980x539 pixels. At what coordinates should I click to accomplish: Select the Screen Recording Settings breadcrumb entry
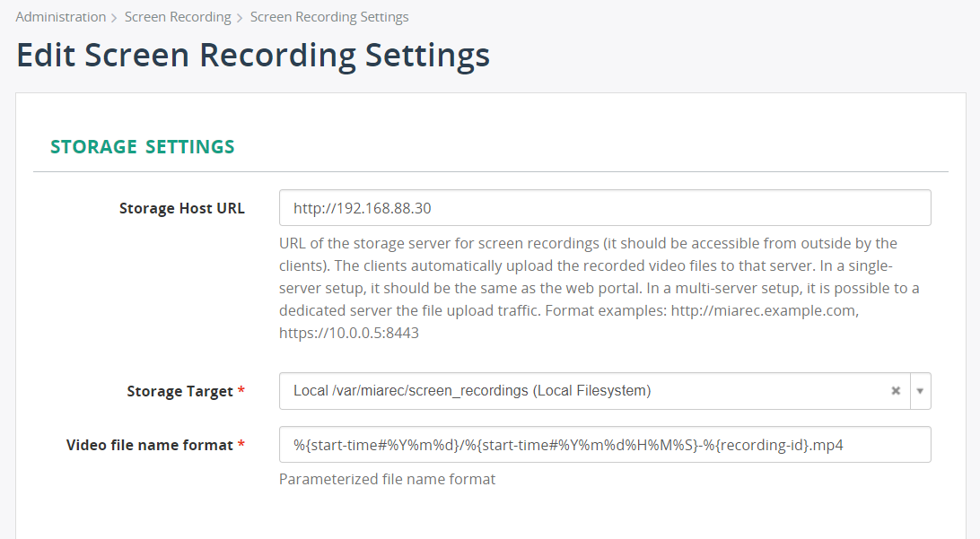click(328, 16)
